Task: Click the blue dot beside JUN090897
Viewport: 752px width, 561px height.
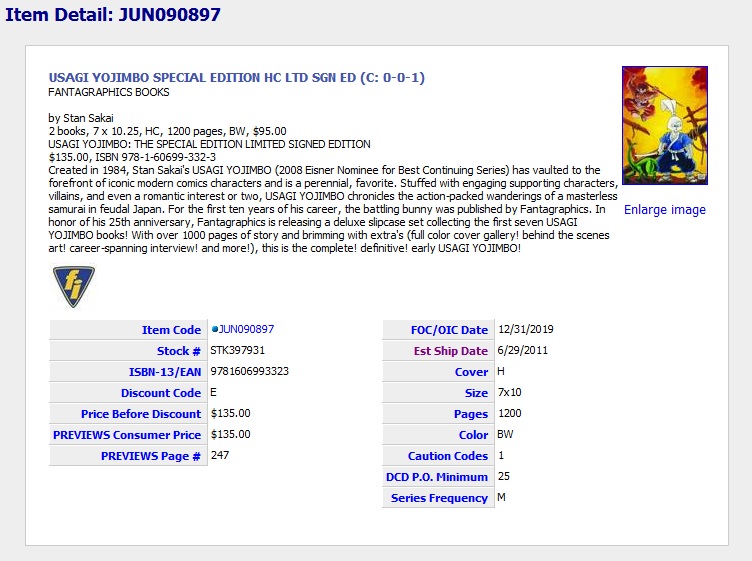Action: [x=214, y=329]
